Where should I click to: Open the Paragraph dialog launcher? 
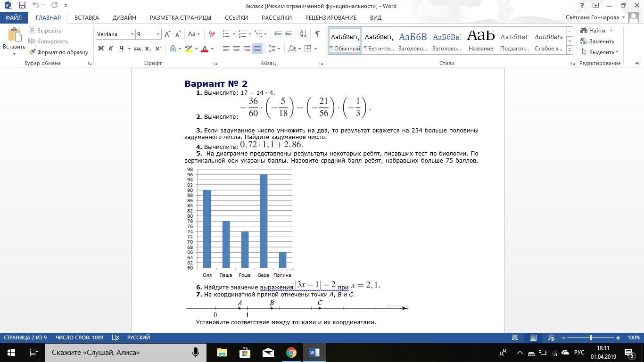tap(322, 63)
